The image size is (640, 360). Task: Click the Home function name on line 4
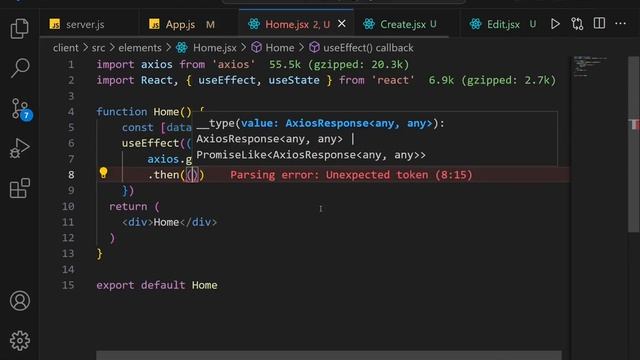point(166,111)
